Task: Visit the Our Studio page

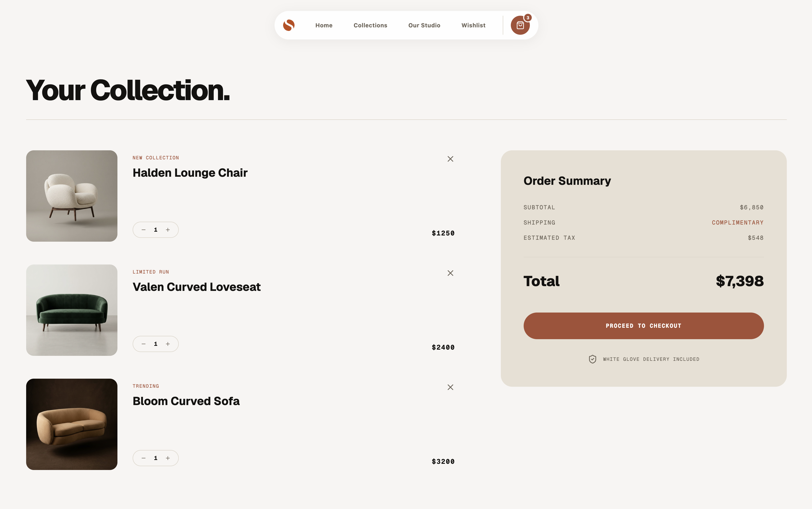Action: coord(424,25)
